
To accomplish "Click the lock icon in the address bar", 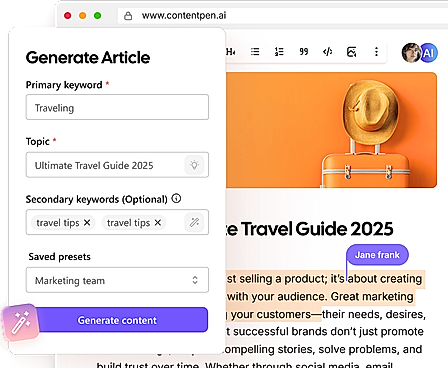I will [128, 16].
